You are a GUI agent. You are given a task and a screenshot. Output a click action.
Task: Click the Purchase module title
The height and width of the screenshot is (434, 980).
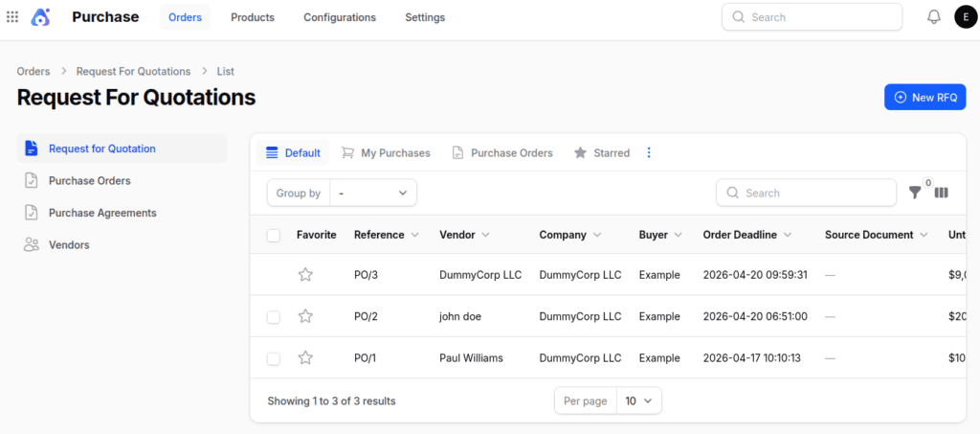coord(105,17)
